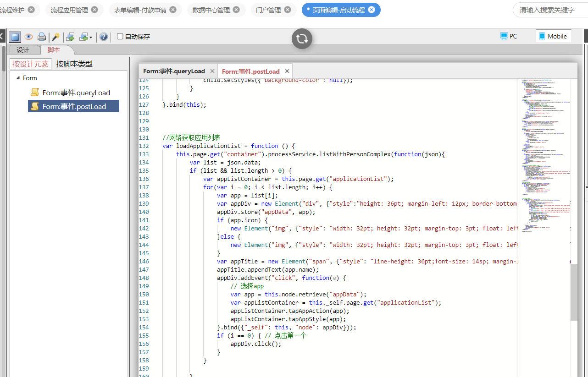This screenshot has height=377, width=588.
Task: Open the Form:事件.queryLoad editor tab
Action: (x=174, y=71)
